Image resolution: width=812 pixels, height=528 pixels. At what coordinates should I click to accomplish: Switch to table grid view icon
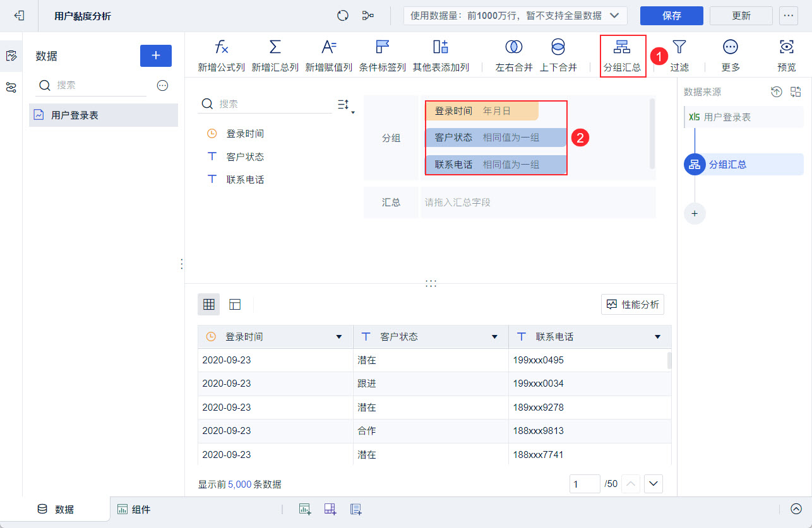pos(209,305)
